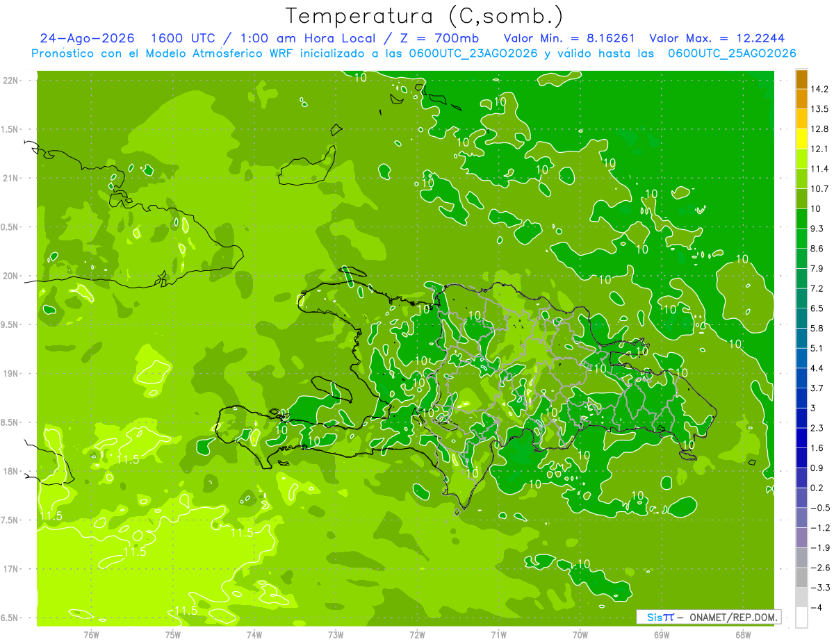The width and height of the screenshot is (834, 644).
Task: Click the '4.4' color bar label
Action: (x=817, y=368)
